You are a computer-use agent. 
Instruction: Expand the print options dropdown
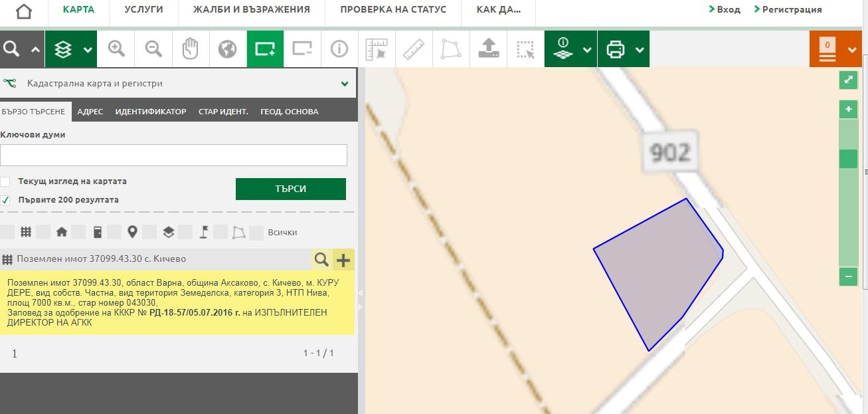639,50
